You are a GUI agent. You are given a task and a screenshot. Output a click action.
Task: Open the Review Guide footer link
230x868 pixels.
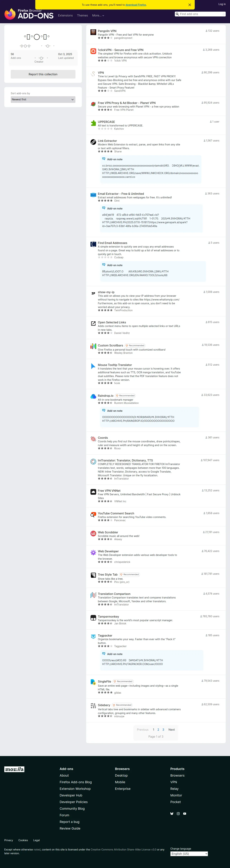(70, 828)
